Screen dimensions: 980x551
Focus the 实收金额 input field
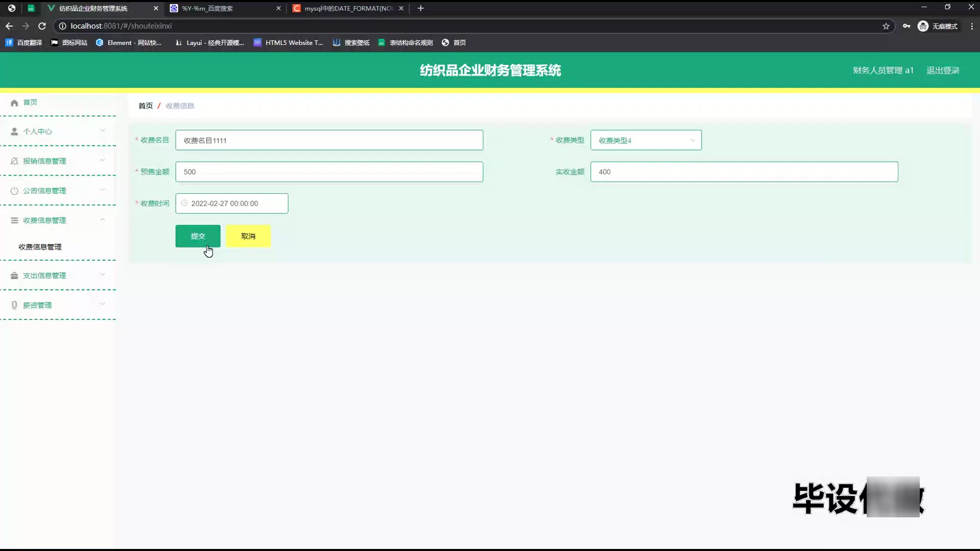744,172
